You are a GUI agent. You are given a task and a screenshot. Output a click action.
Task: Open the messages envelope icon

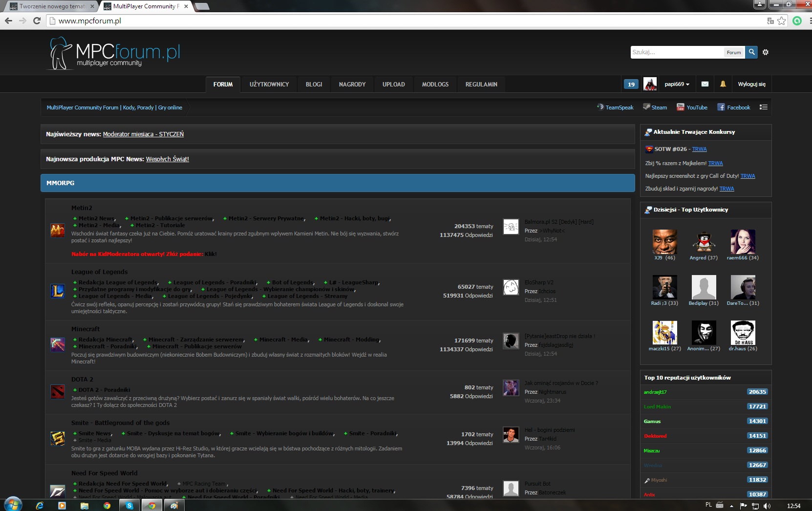pos(705,84)
